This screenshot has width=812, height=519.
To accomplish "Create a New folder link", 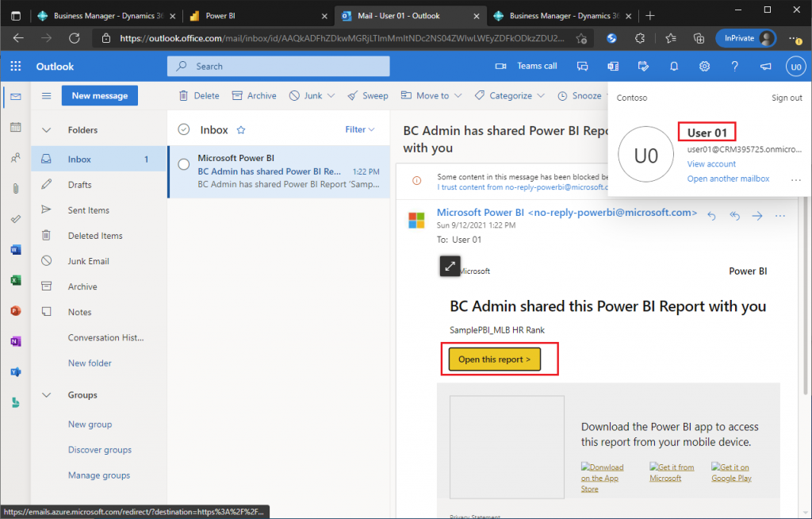I will point(90,363).
